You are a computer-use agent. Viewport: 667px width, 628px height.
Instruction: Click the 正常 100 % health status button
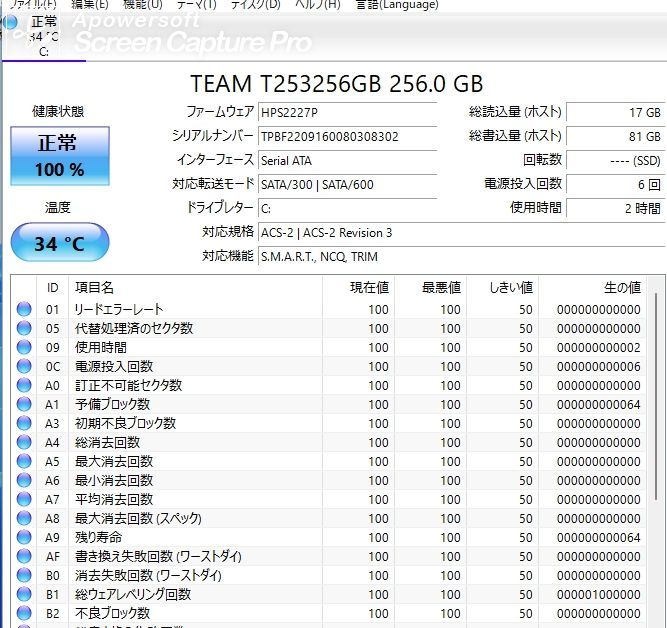pyautogui.click(x=59, y=155)
